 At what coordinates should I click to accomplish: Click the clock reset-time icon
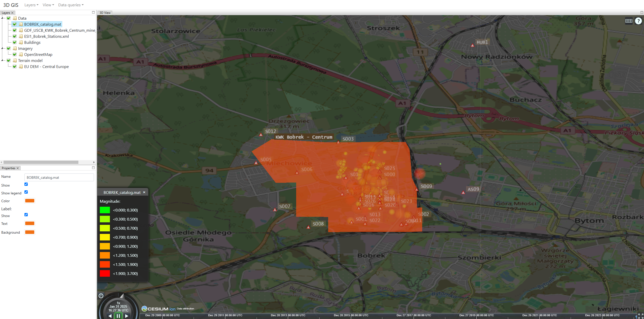pyautogui.click(x=101, y=296)
